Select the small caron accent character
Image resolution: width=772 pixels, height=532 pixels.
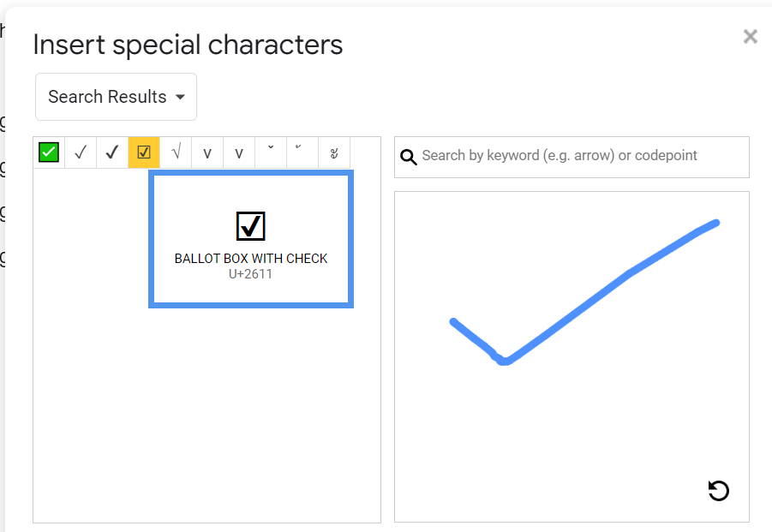tap(271, 152)
